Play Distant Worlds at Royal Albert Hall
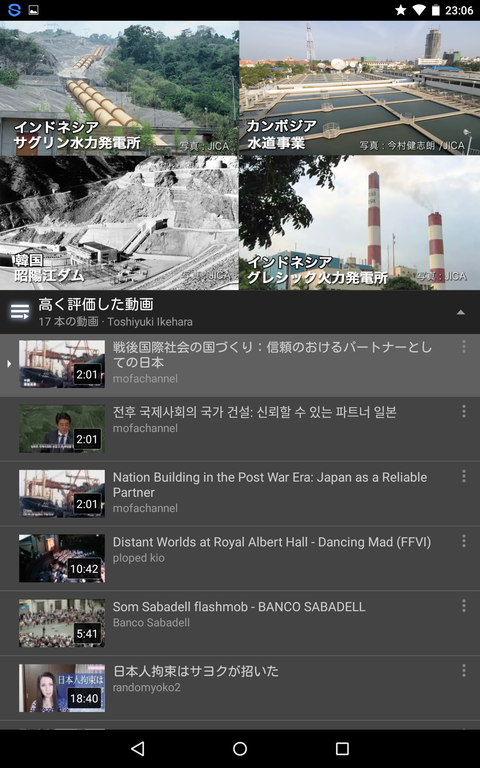This screenshot has width=480, height=768. point(272,542)
